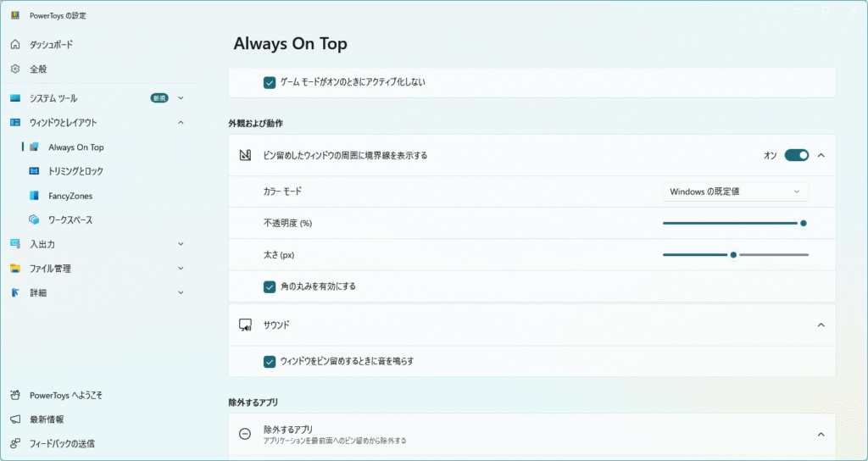
Task: Open the カラー モード dropdown (Windows の既定値)
Action: (735, 192)
